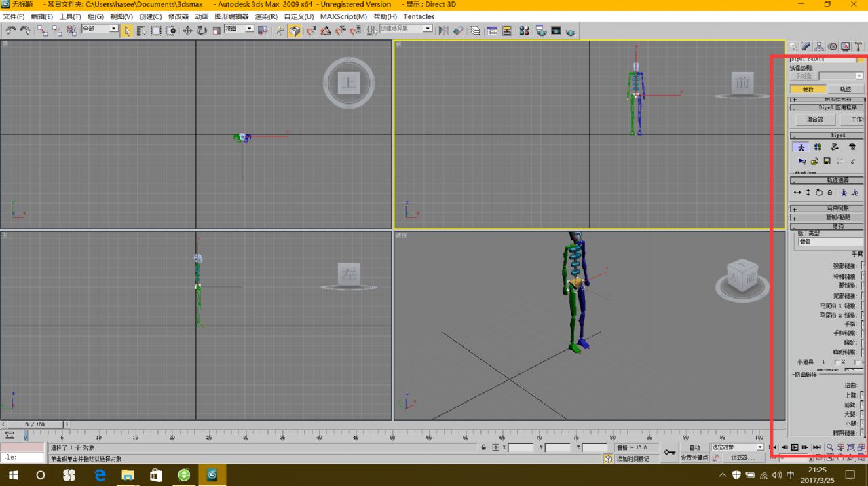This screenshot has width=868, height=486.
Task: Choose the Select and Scale tool
Action: point(216,31)
